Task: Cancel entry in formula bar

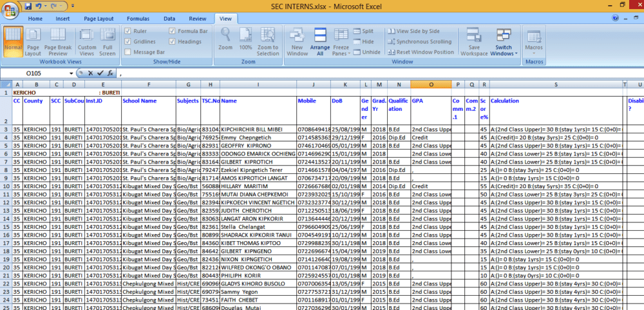Action: pos(90,73)
